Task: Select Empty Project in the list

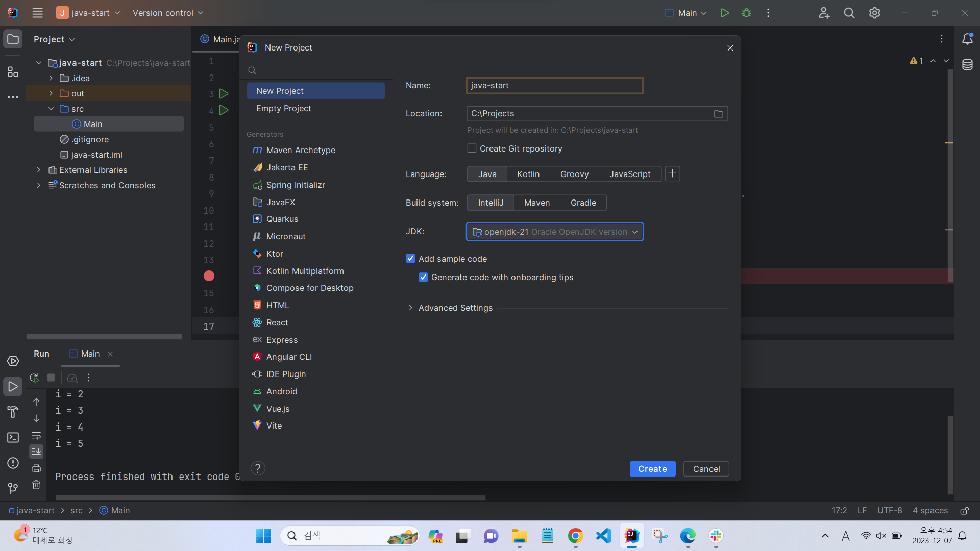Action: tap(283, 108)
